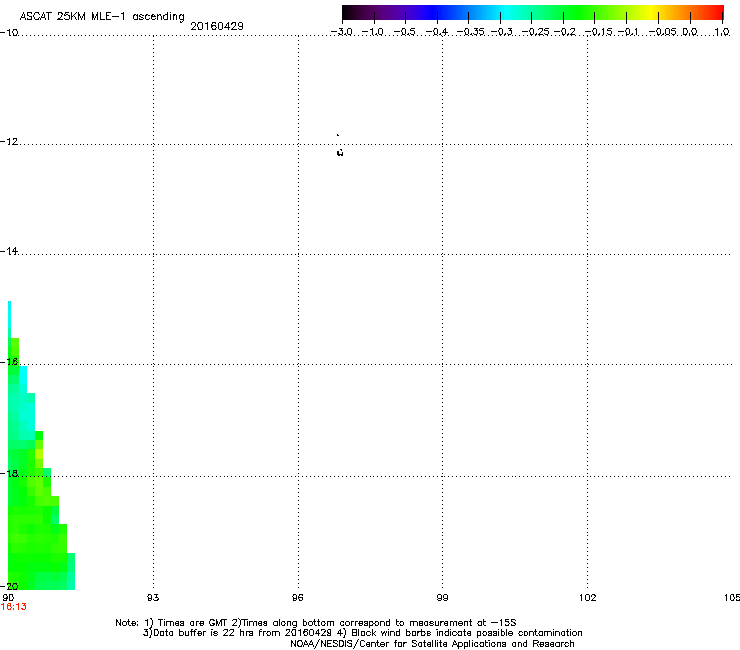The height and width of the screenshot is (650, 740).
Task: Click the 99 longitude axis label
Action: (x=442, y=598)
